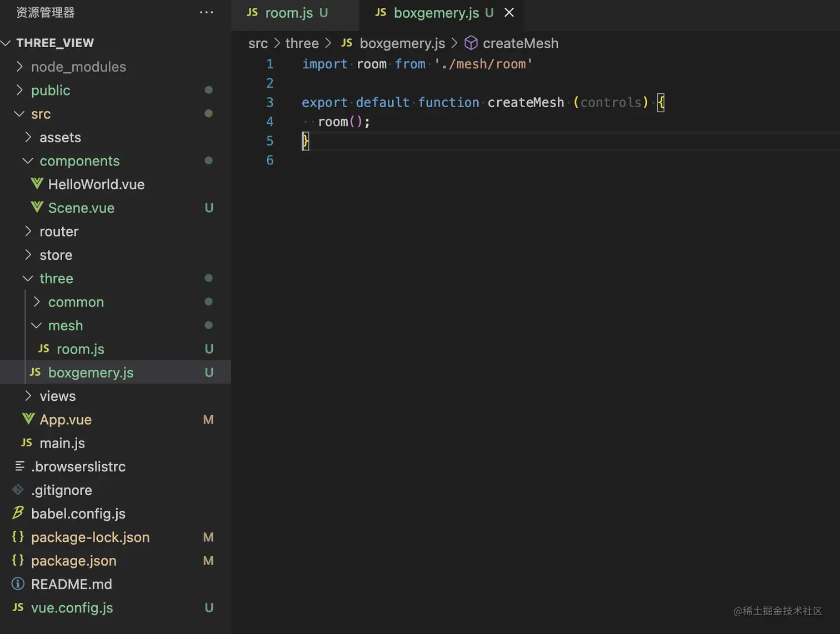The height and width of the screenshot is (634, 840).
Task: Click line number 1 in the gutter
Action: coord(270,64)
